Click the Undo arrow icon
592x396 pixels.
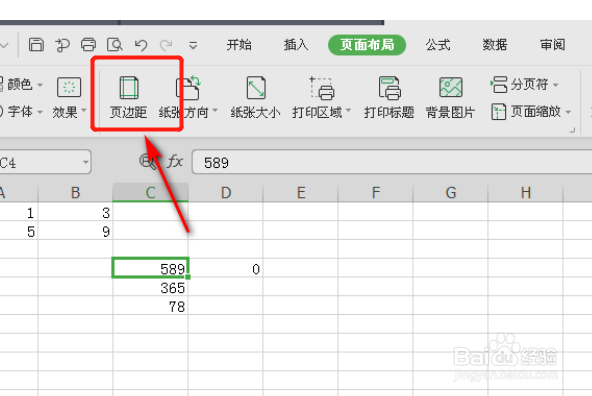[141, 45]
